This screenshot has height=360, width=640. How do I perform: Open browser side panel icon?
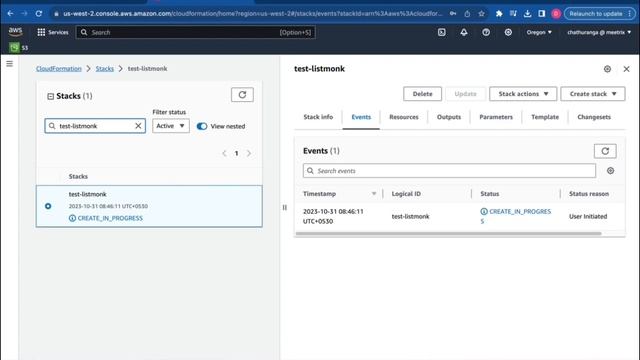pyautogui.click(x=542, y=13)
